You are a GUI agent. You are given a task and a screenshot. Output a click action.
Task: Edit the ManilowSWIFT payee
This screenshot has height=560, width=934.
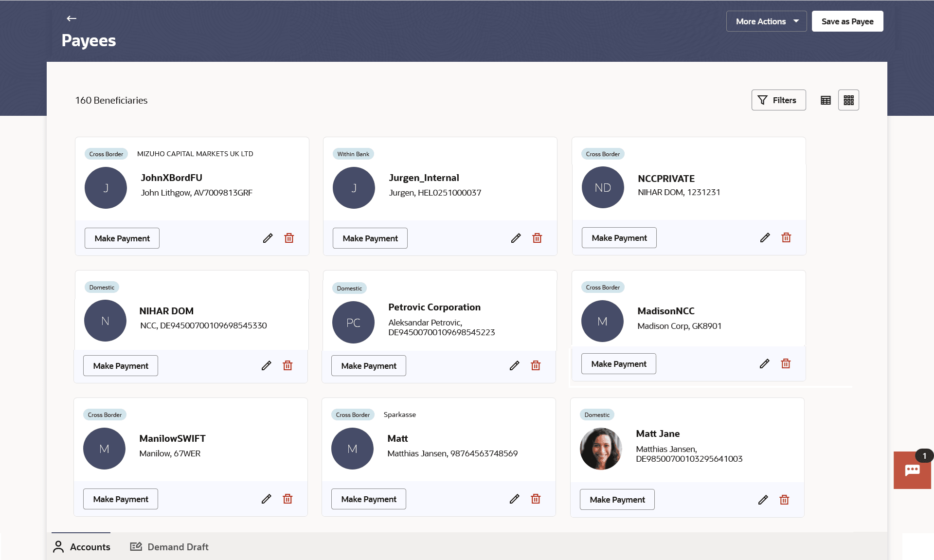click(266, 499)
